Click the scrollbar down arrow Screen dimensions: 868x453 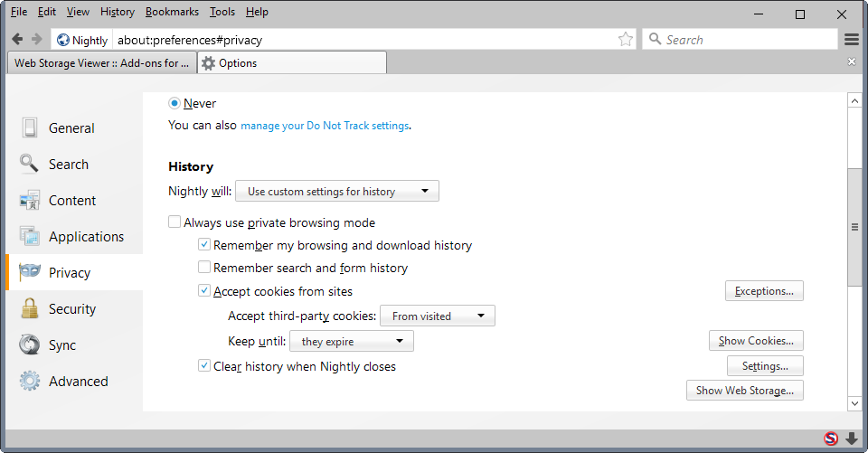tap(854, 403)
